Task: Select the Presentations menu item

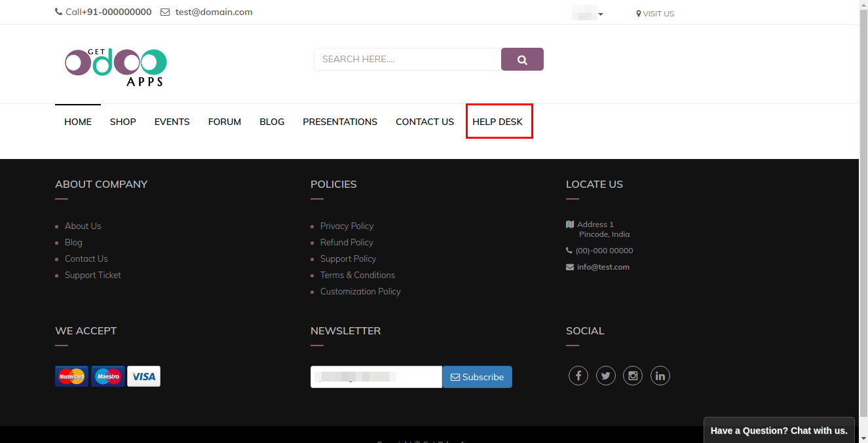Action: tap(340, 122)
